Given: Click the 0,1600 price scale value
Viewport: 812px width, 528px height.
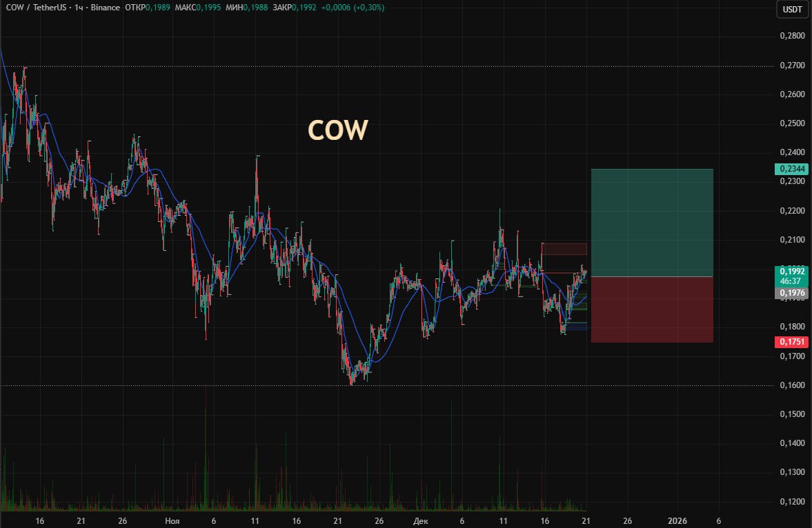Looking at the screenshot, I should [792, 385].
